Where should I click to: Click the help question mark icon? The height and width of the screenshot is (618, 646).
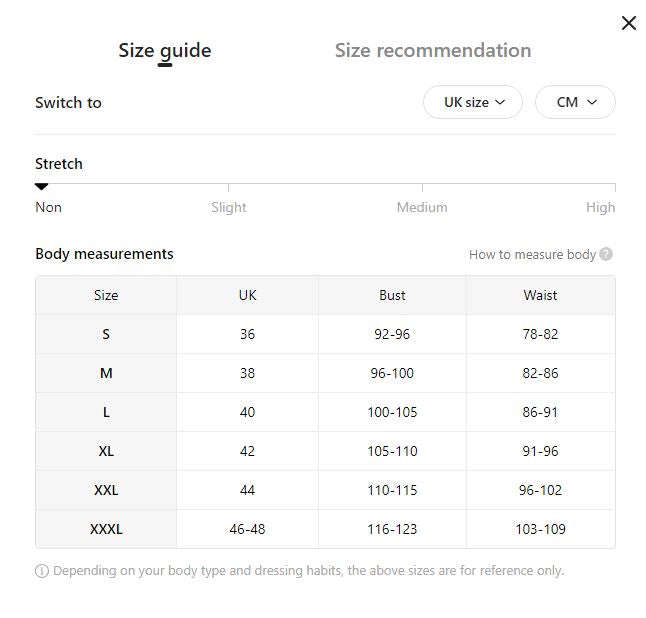[x=606, y=254]
